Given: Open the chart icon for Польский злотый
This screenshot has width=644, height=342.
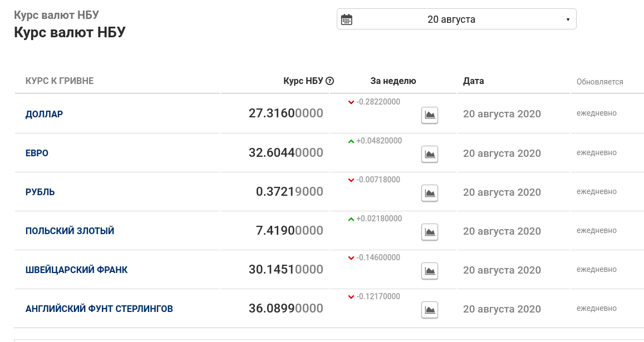Looking at the screenshot, I should (430, 232).
